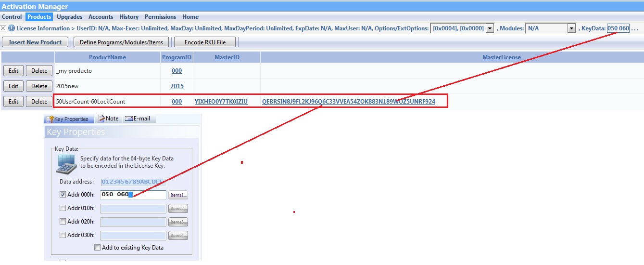The height and width of the screenshot is (265, 644).
Task: Open the YIXHEO0Y7TK0IZIU MasterID link
Action: pos(221,102)
